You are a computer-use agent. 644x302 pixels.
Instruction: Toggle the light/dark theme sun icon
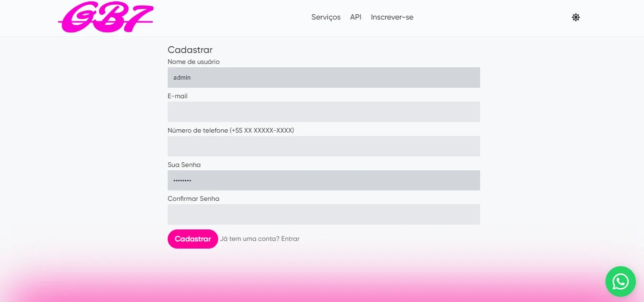click(x=576, y=17)
